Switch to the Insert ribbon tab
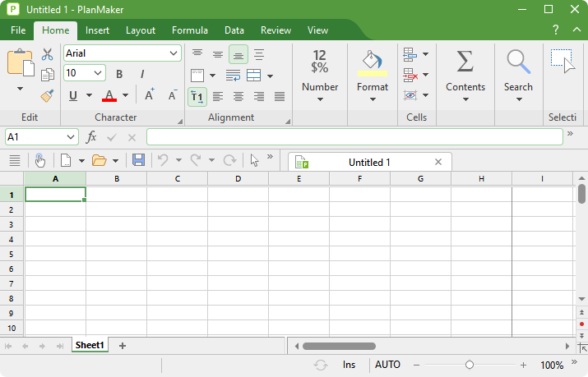 97,30
